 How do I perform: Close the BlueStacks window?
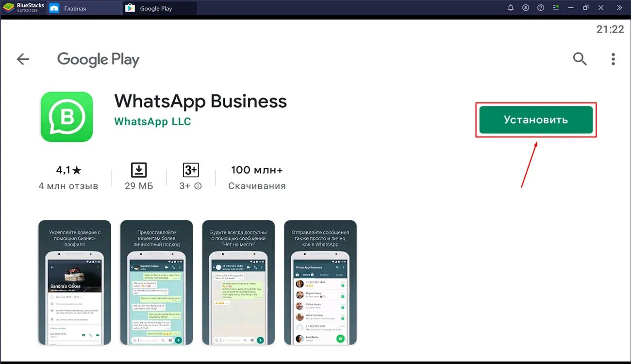coord(601,8)
